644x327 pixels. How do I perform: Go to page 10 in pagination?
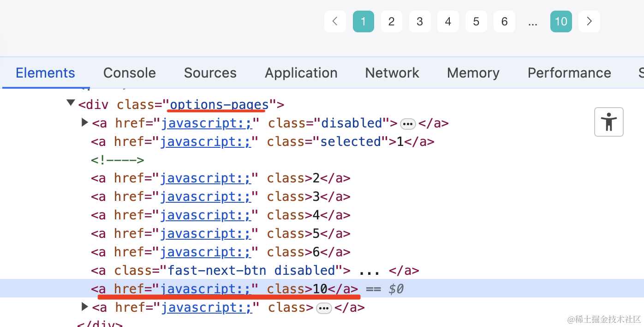tap(561, 22)
